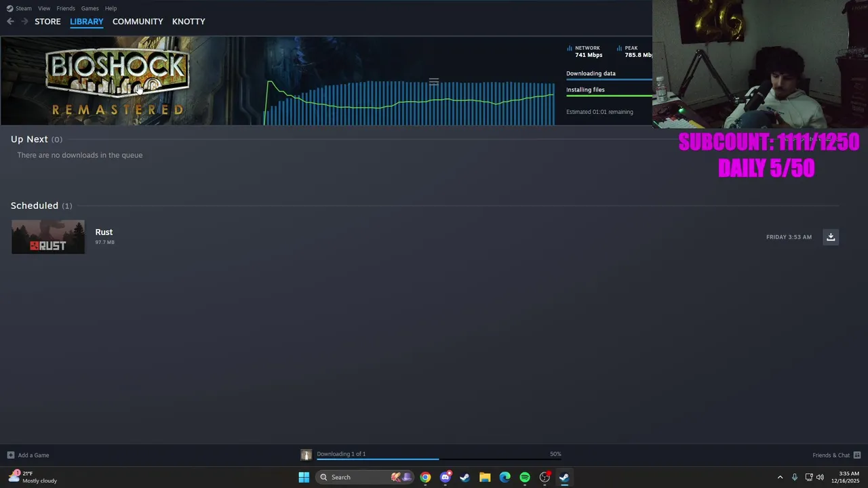Click the taskbar Search box
Image resolution: width=868 pixels, height=488 pixels.
click(x=365, y=477)
